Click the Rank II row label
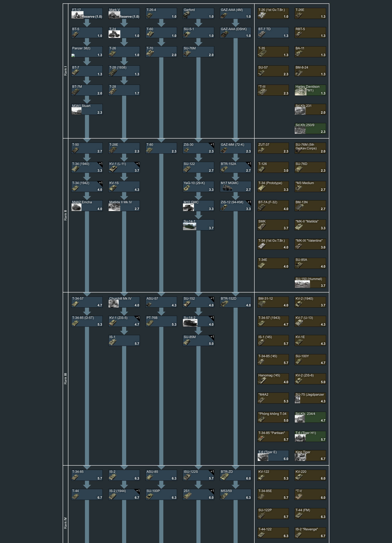The width and height of the screenshot is (392, 543). click(65, 215)
